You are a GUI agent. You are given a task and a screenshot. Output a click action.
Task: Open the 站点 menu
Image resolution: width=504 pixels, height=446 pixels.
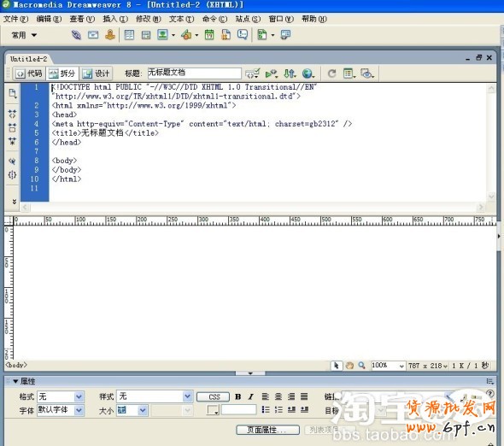[x=248, y=19]
